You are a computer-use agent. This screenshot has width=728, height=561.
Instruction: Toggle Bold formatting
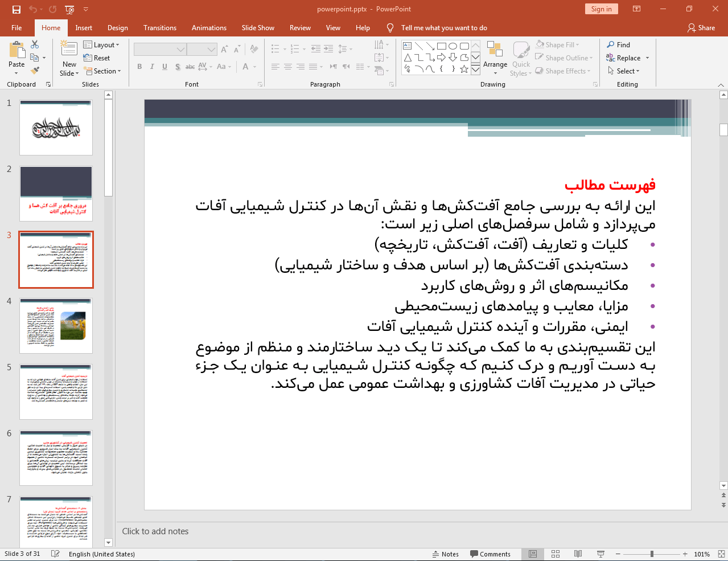coord(139,67)
